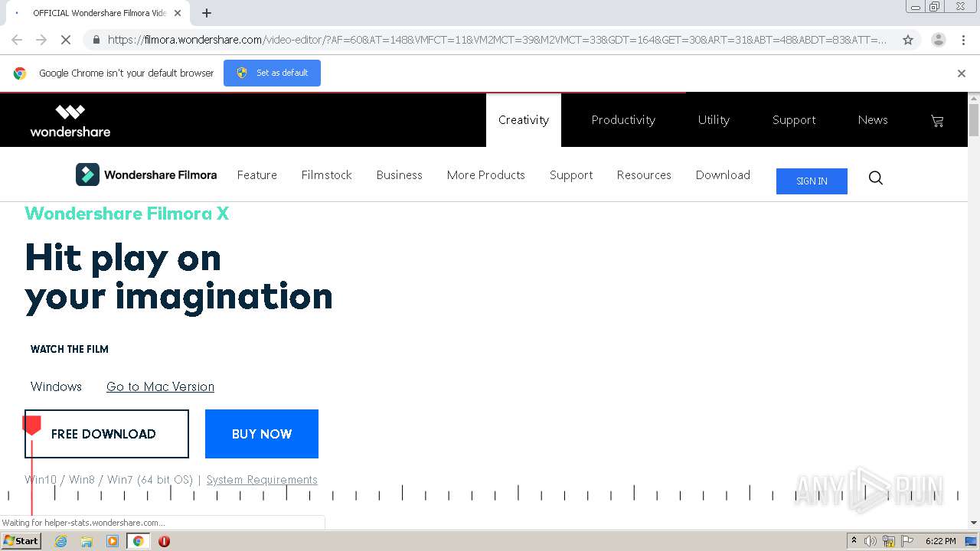Click the address bar URL
This screenshot has height=551, width=980.
pos(497,40)
